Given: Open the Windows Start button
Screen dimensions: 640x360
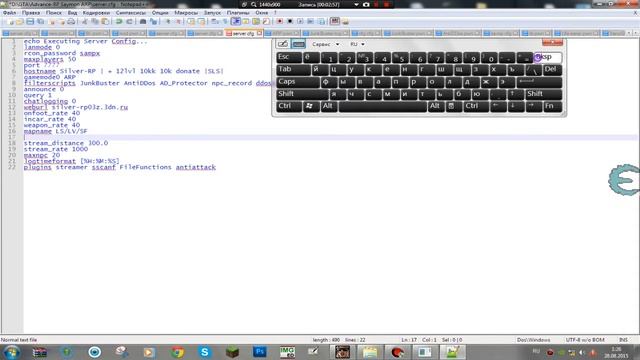Looking at the screenshot, I should coord(11,352).
